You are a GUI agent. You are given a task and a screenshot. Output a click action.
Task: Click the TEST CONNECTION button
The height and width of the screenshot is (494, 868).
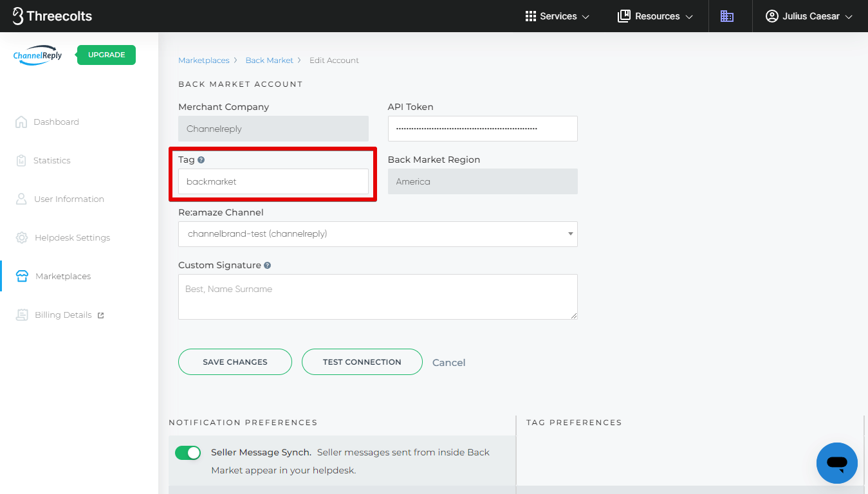tap(362, 361)
